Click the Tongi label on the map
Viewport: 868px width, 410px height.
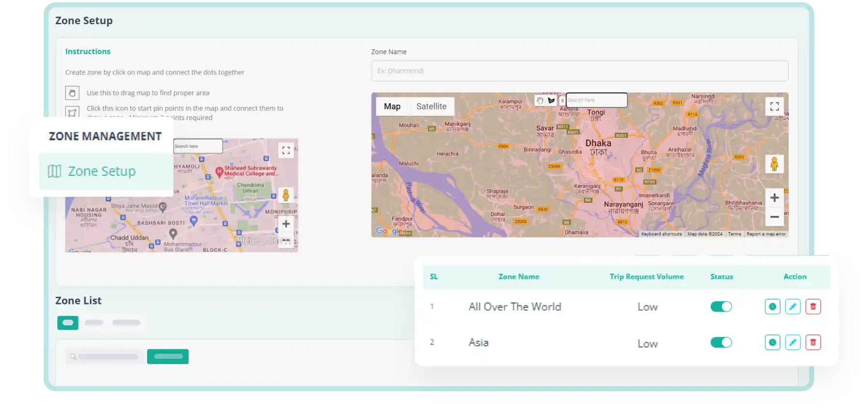[x=596, y=112]
